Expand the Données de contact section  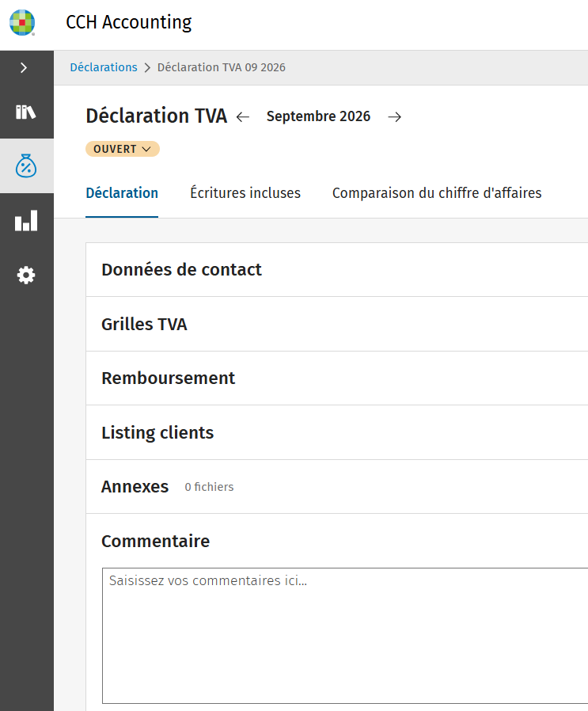pyautogui.click(x=337, y=270)
